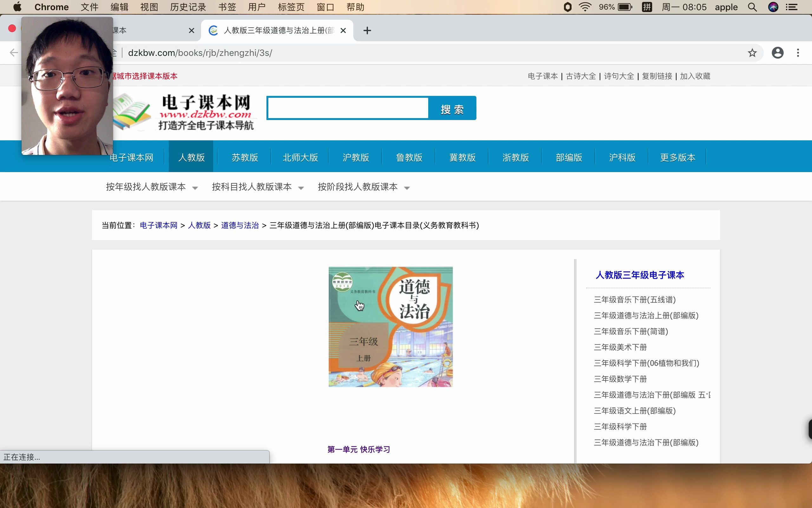Select 苏教版 in the nav bar
Screen dimensions: 812x508
click(x=245, y=157)
